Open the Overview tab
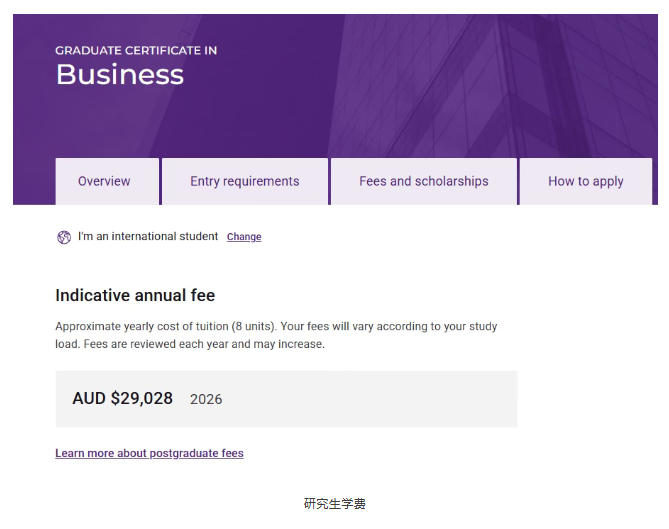Screen dimensions: 669x529 [105, 181]
